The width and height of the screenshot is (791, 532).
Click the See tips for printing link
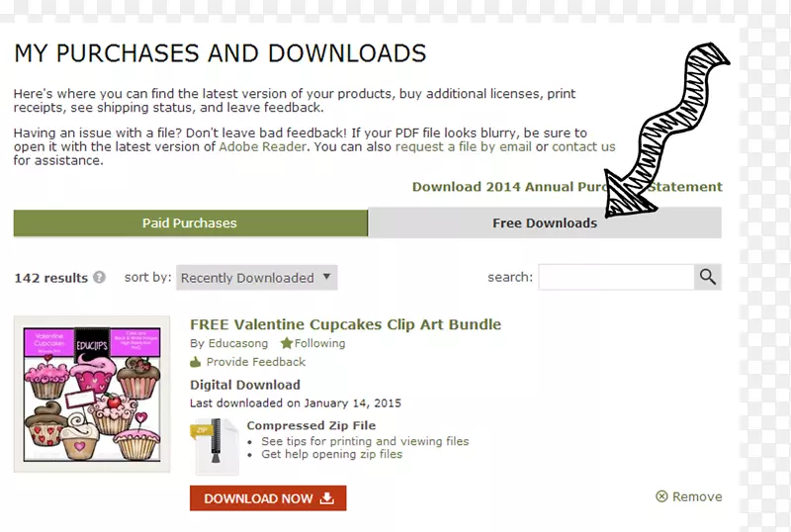[x=365, y=441]
